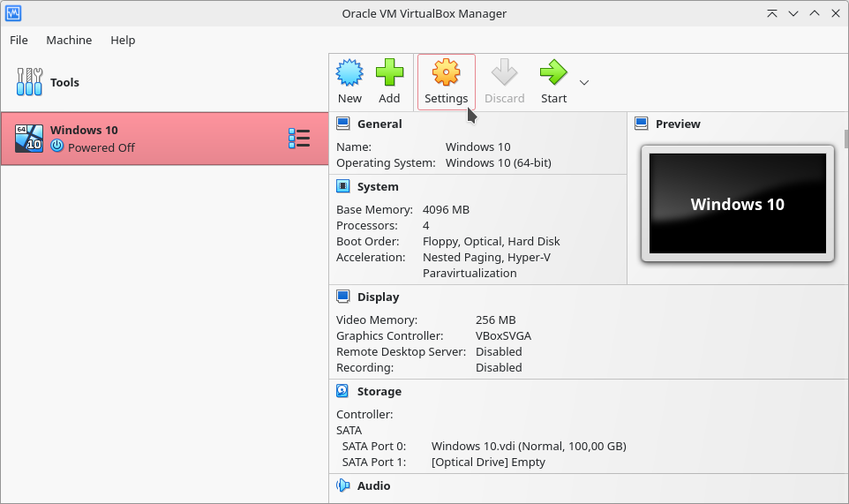Image resolution: width=849 pixels, height=504 pixels.
Task: Click the Tools wrench icon
Action: pyautogui.click(x=29, y=82)
